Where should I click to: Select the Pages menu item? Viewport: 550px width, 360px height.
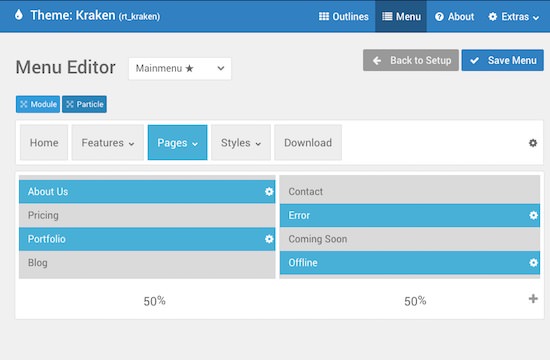[x=177, y=143]
